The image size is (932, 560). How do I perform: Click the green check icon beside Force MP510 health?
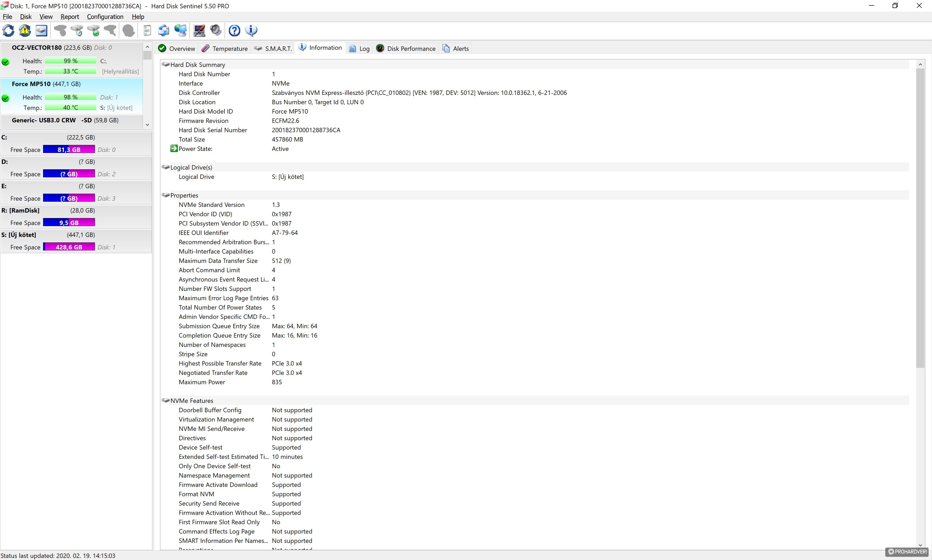tap(6, 98)
